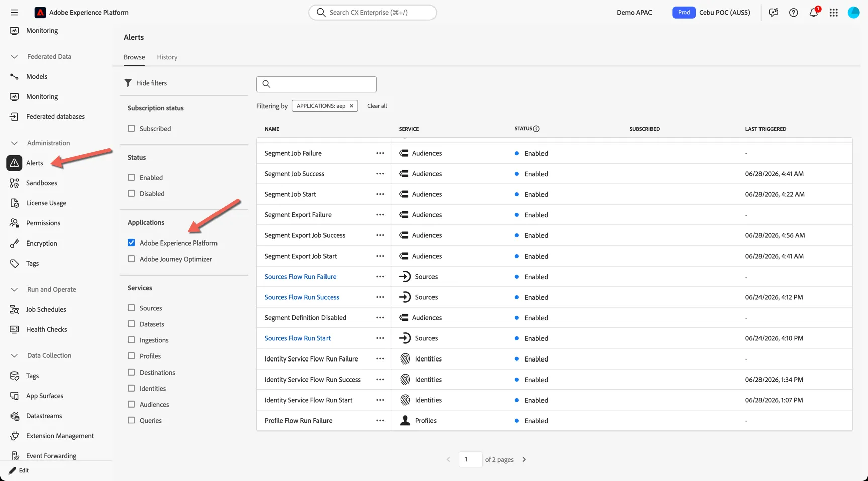Open the hamburger navigation menu
868x481 pixels.
click(x=14, y=12)
